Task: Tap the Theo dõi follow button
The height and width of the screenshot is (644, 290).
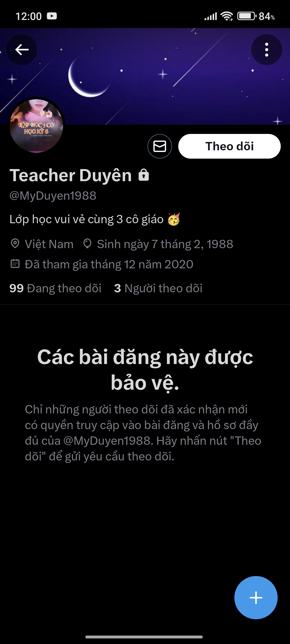Action: pyautogui.click(x=229, y=146)
